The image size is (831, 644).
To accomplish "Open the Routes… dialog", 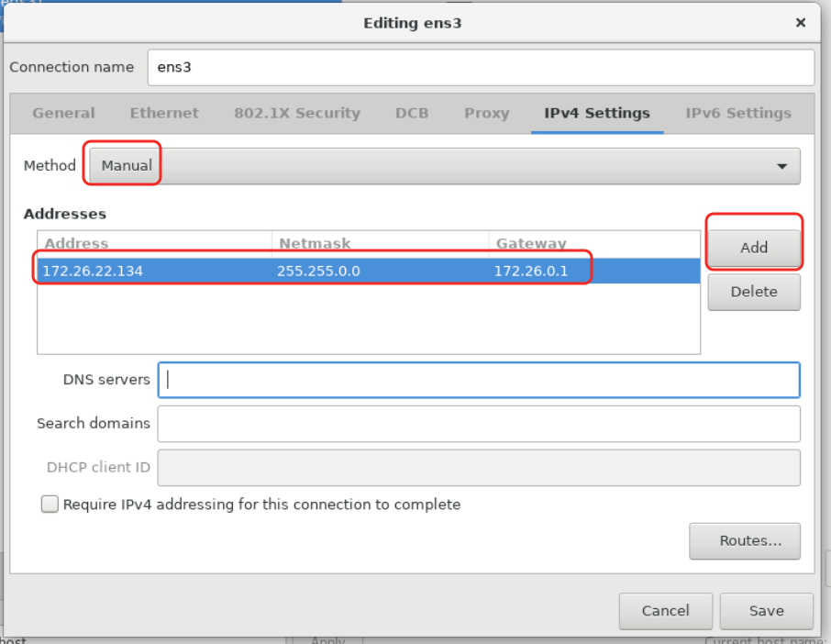I will click(745, 540).
